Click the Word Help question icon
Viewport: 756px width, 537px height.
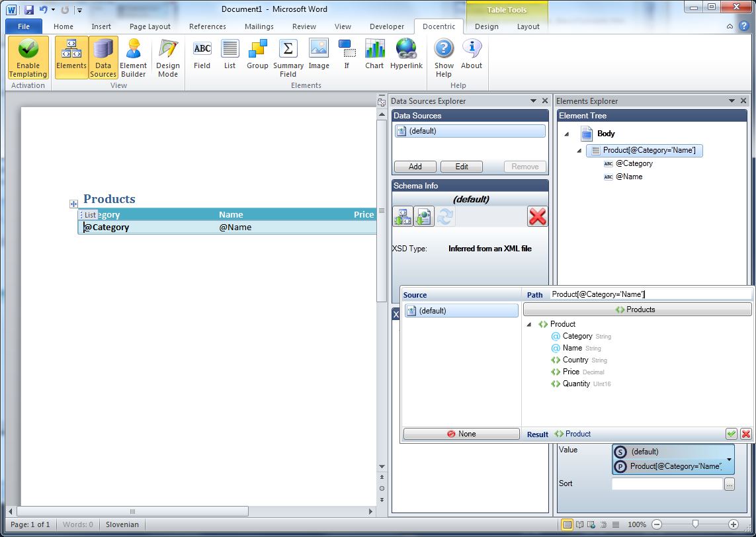[x=744, y=26]
